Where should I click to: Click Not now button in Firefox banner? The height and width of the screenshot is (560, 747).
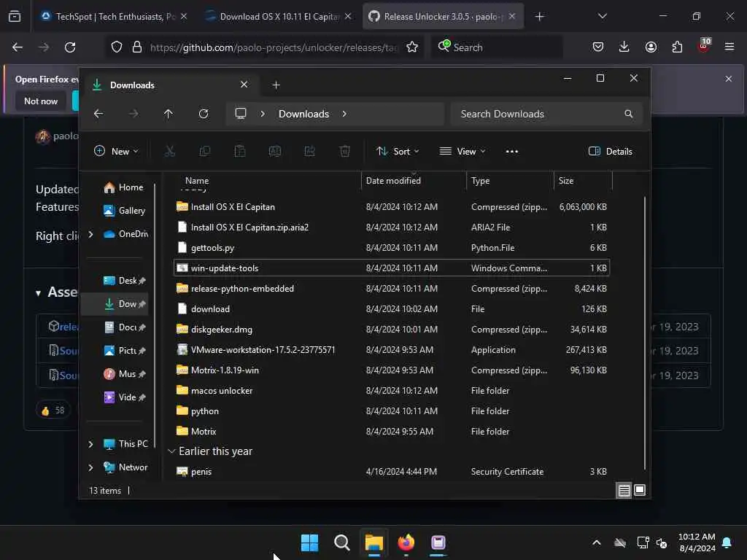pyautogui.click(x=41, y=101)
